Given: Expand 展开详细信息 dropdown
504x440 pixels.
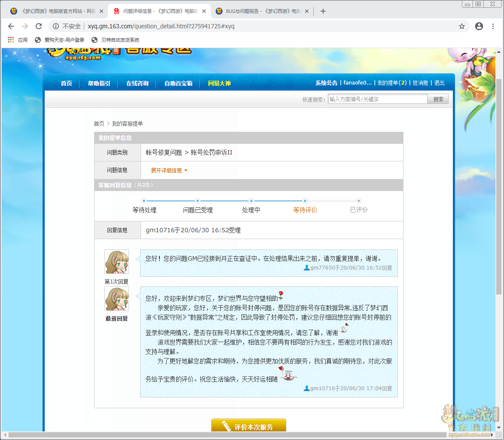Looking at the screenshot, I should pyautogui.click(x=169, y=170).
